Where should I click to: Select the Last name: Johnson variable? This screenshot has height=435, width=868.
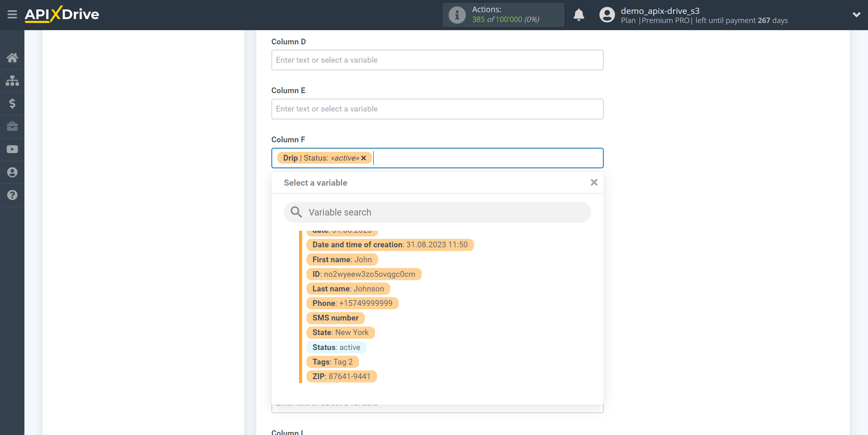click(x=348, y=289)
